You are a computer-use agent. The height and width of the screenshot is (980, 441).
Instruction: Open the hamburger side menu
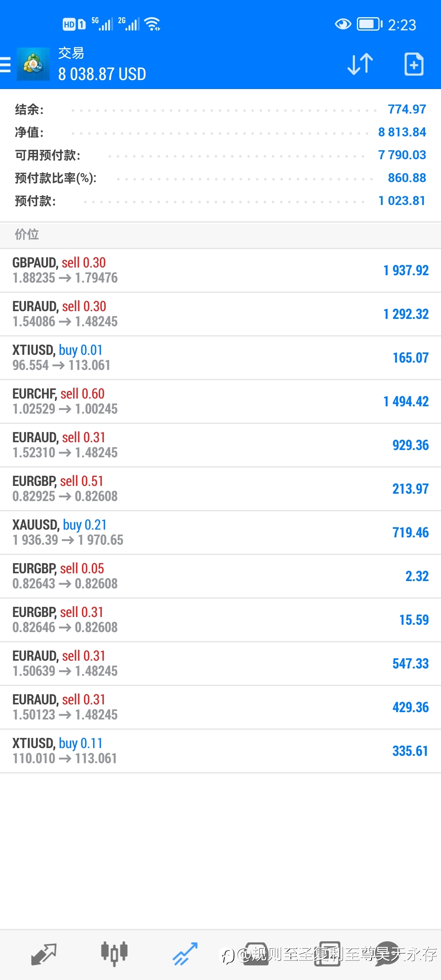[5, 65]
